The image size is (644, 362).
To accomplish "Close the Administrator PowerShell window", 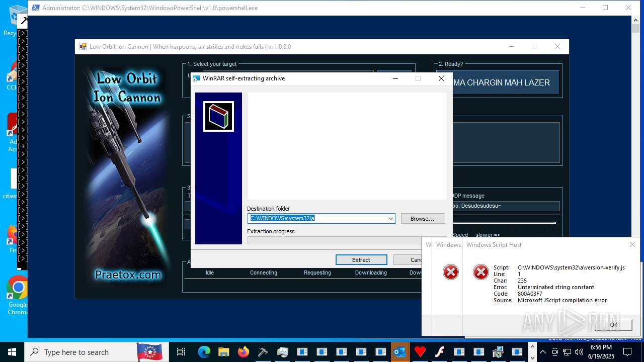I will [x=628, y=8].
